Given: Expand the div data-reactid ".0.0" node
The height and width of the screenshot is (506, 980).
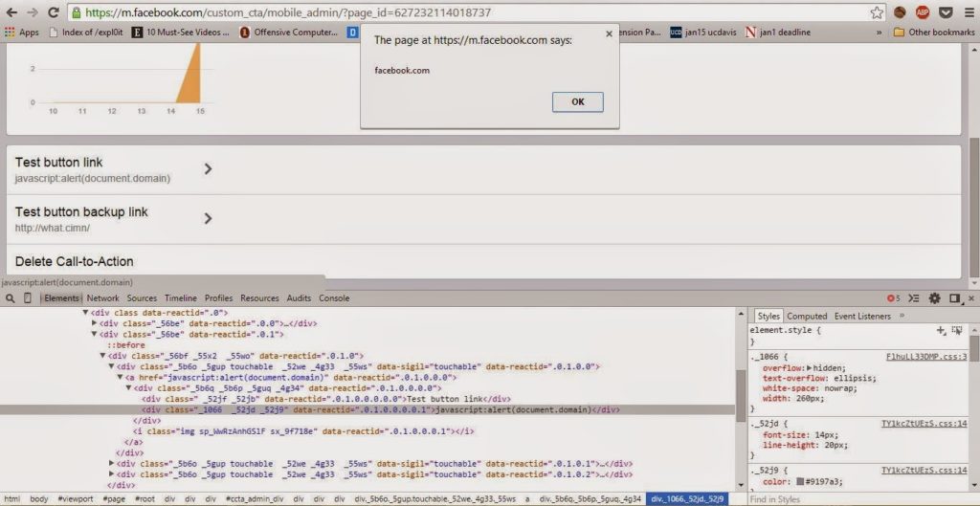Looking at the screenshot, I should tap(95, 323).
